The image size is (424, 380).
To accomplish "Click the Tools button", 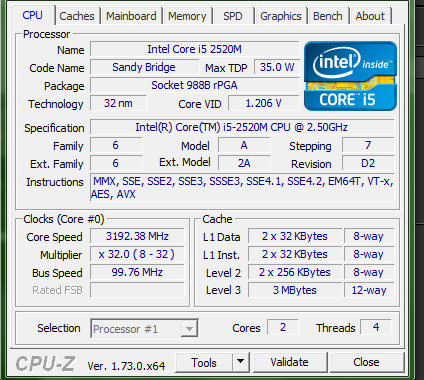I will [x=204, y=362].
